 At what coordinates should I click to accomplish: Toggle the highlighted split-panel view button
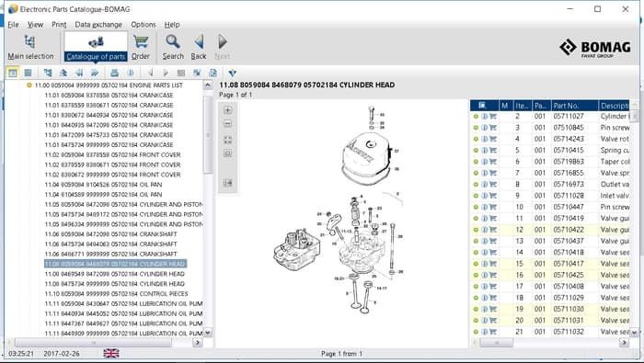click(13, 73)
